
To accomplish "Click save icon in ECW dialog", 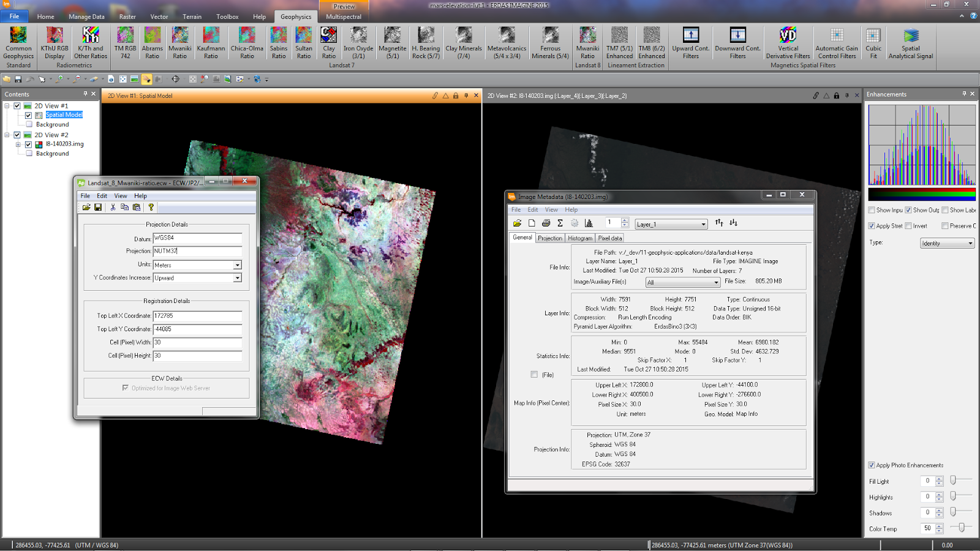I will 98,208.
